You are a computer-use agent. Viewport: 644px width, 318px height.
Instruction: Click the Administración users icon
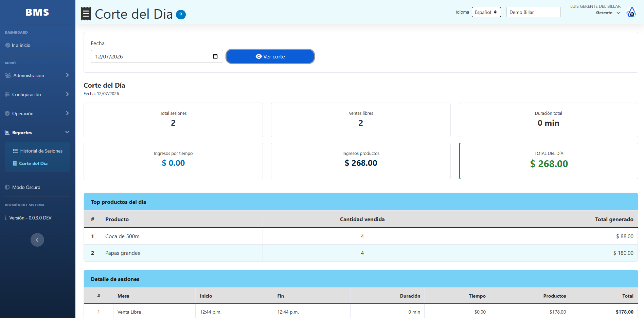pyautogui.click(x=8, y=75)
